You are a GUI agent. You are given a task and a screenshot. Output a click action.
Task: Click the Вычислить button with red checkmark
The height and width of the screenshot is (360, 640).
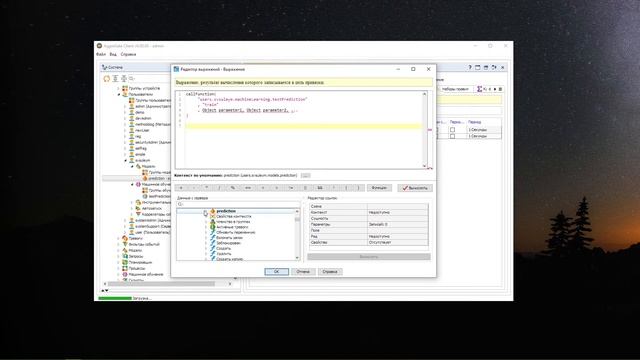click(x=415, y=188)
